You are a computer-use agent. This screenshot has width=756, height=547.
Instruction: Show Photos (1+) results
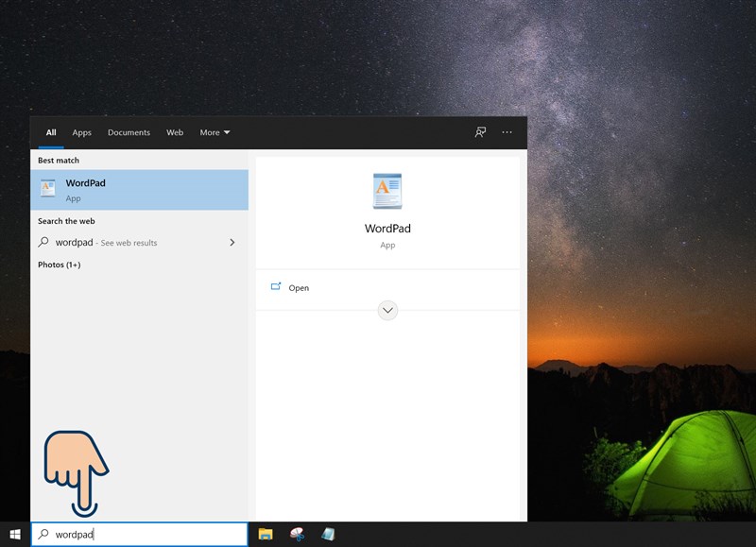pos(60,265)
